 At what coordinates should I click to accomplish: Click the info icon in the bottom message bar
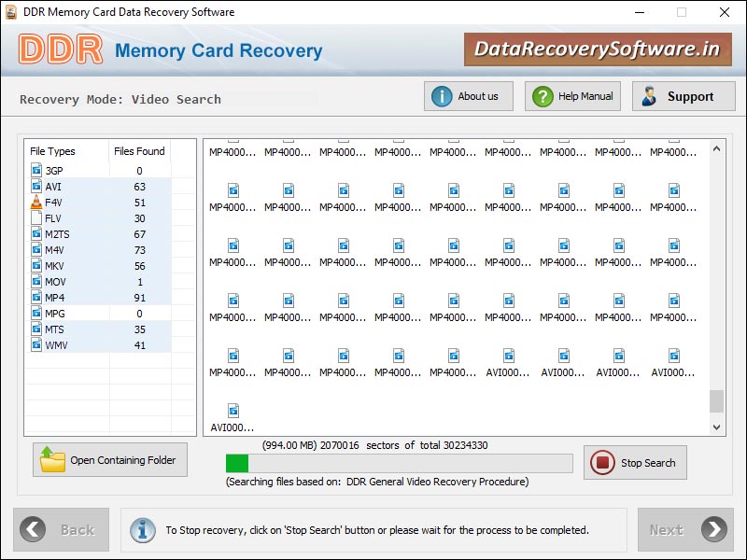pos(142,529)
